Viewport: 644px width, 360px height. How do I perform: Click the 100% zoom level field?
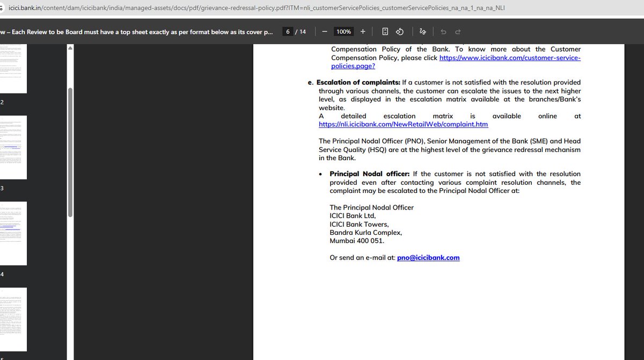[x=343, y=32]
